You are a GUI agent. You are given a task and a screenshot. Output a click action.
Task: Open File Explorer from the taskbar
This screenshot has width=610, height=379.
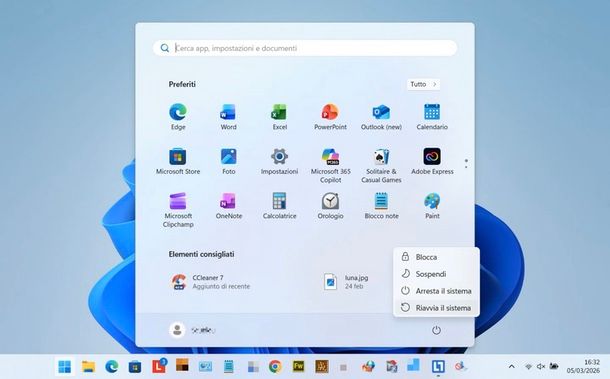coord(88,366)
